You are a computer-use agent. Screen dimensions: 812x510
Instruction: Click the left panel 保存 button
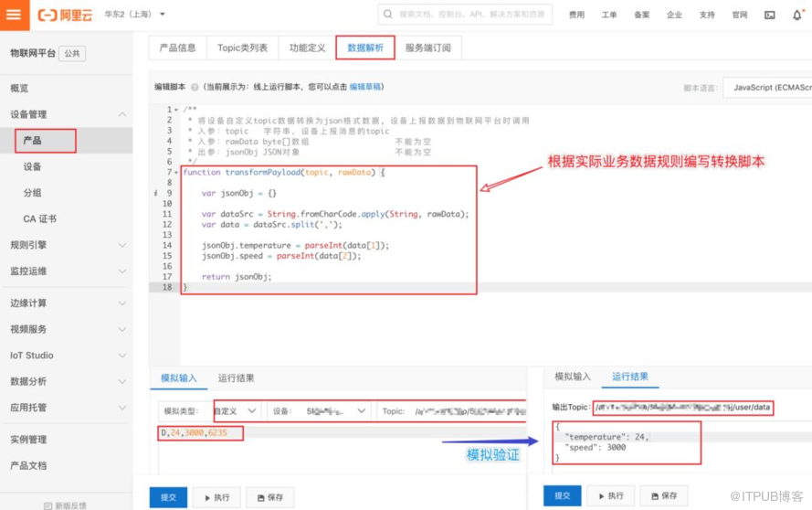coord(270,497)
